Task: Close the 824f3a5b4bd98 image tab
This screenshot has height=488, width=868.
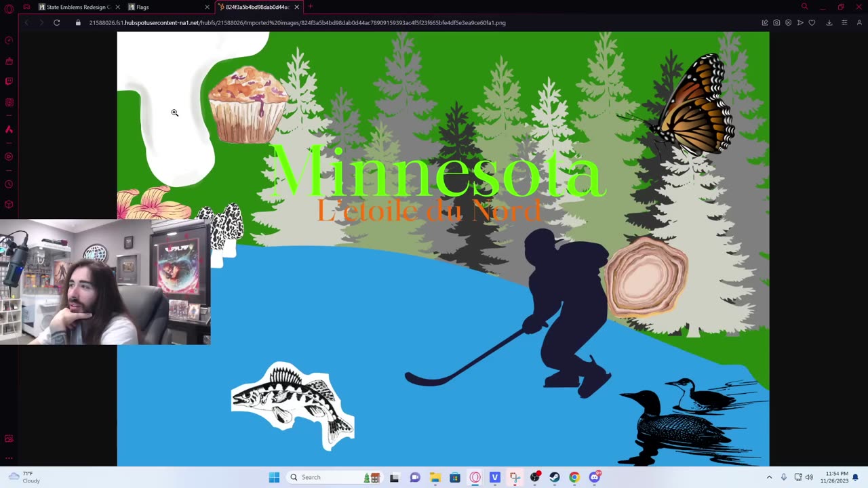Action: [x=296, y=7]
